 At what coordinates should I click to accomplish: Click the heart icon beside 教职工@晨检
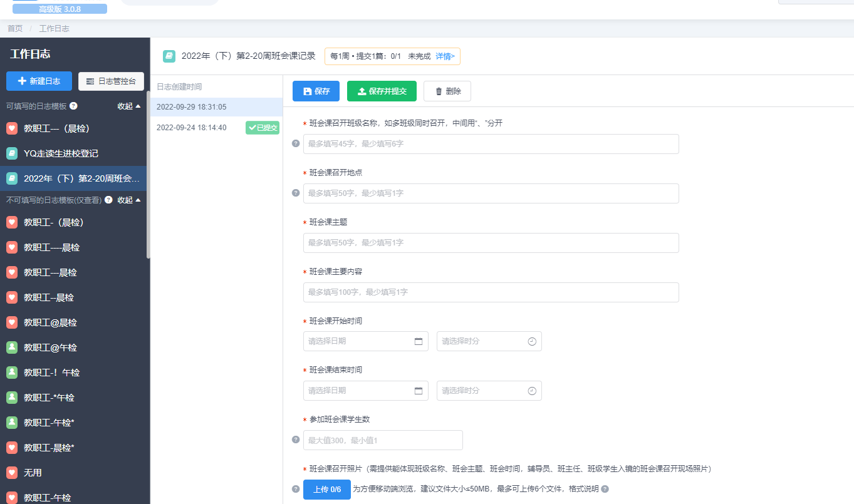point(11,322)
